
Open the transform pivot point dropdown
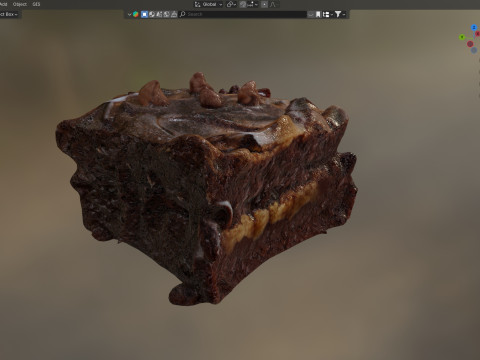231,4
